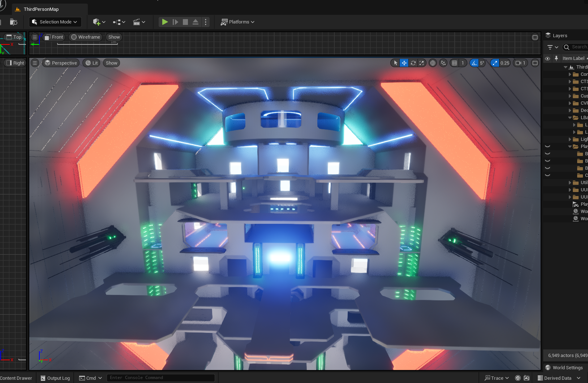Click the Lit view mode button
588x383 pixels.
(x=91, y=63)
